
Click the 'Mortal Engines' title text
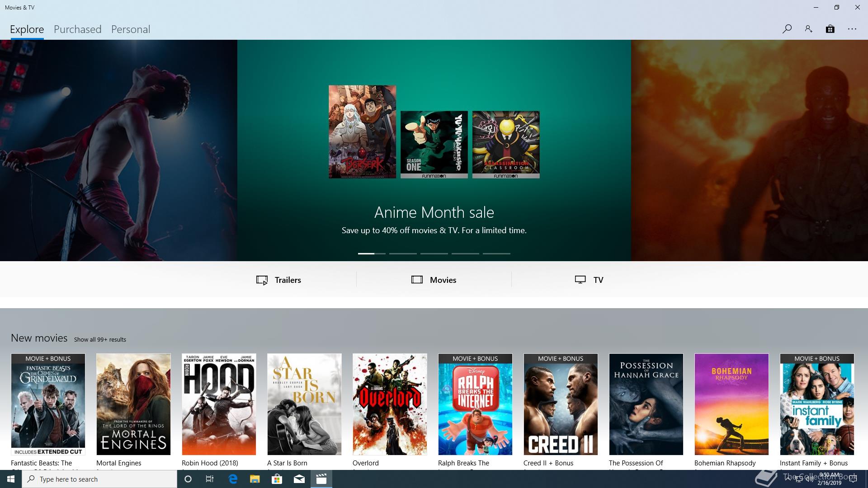point(118,463)
